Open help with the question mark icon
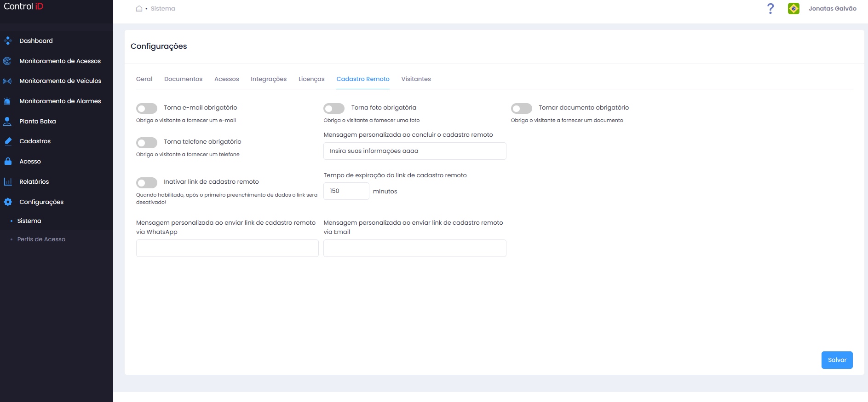 coord(770,8)
